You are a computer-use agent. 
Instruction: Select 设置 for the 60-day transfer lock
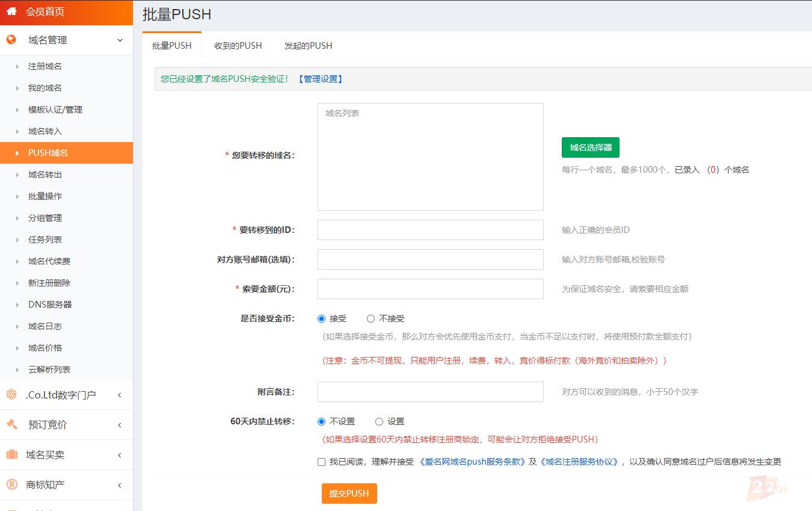pyautogui.click(x=379, y=421)
